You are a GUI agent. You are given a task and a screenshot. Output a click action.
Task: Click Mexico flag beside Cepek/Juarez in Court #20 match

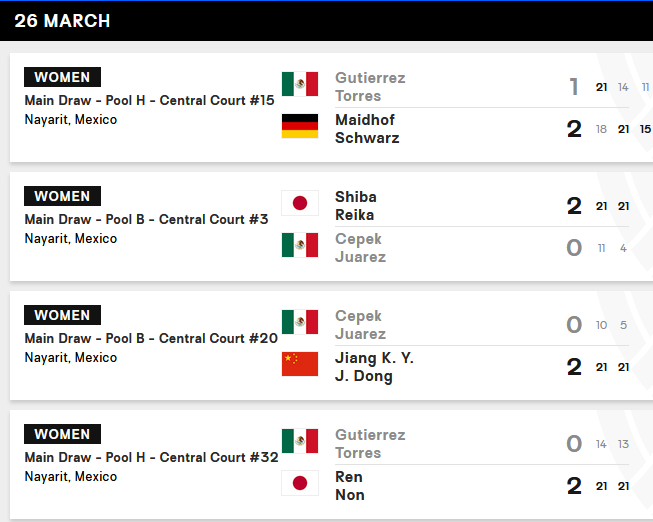tap(300, 322)
